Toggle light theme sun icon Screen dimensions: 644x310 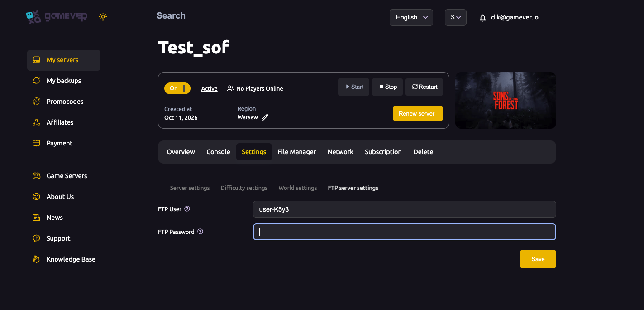pyautogui.click(x=103, y=17)
